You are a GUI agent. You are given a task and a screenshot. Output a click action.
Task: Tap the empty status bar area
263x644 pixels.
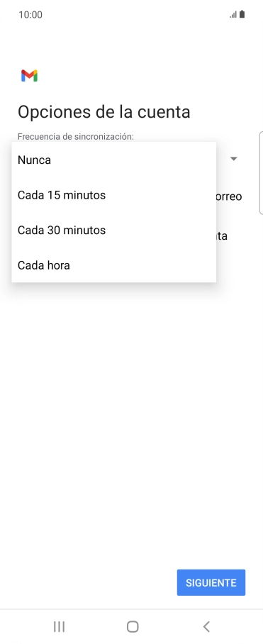[x=135, y=15]
